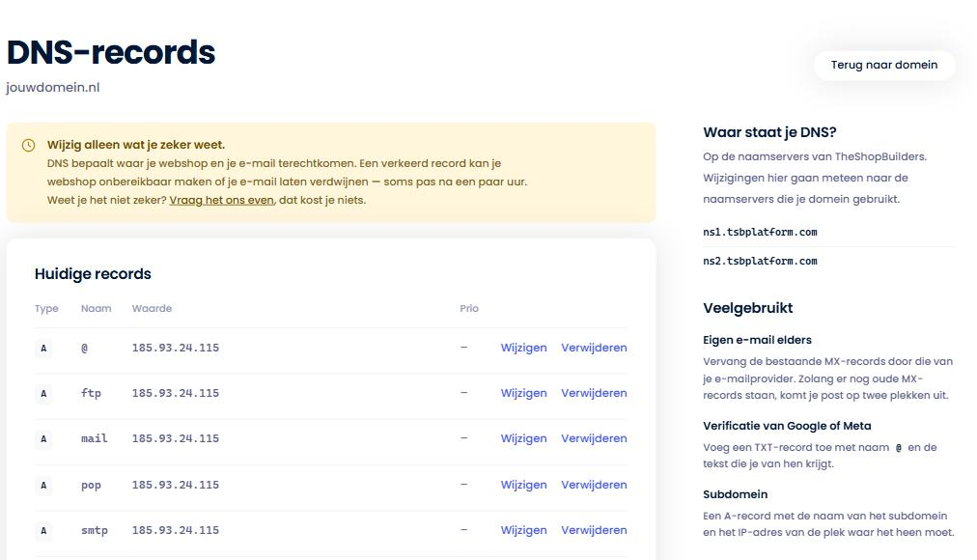977x560 pixels.
Task: Click the Veelgebruikt heading
Action: point(747,308)
